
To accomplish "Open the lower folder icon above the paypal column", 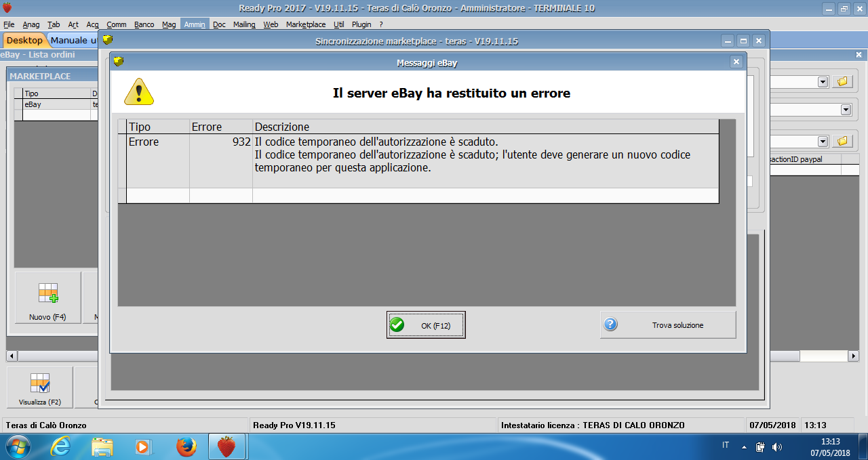I will coord(842,141).
